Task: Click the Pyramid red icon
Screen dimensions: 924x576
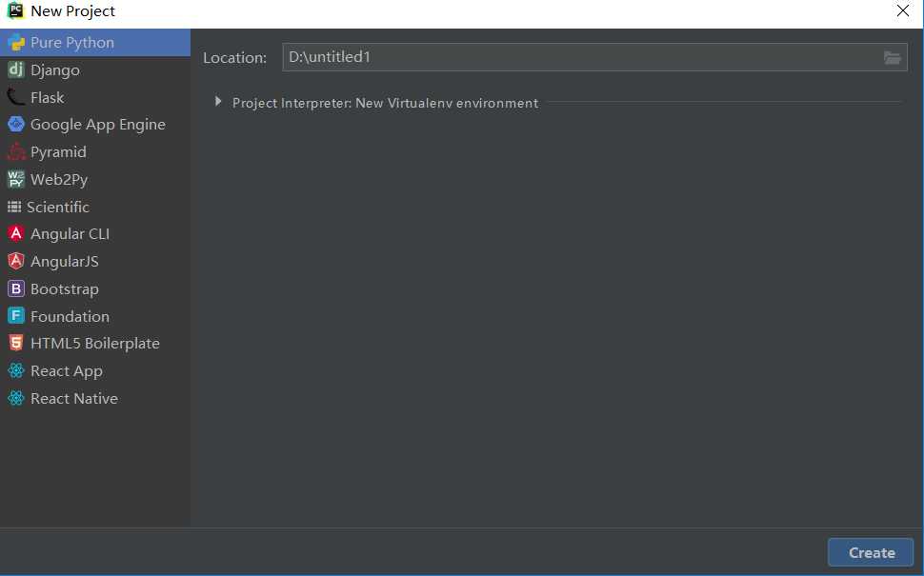Action: 16,152
